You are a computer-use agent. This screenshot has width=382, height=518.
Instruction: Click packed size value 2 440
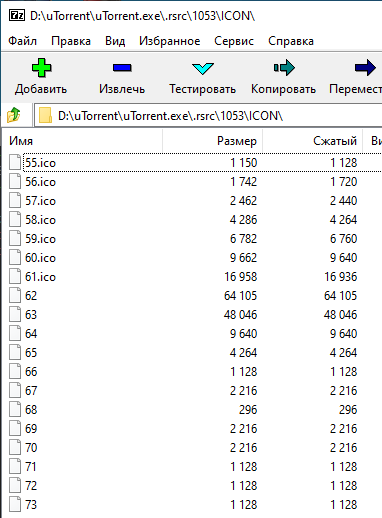tap(343, 201)
